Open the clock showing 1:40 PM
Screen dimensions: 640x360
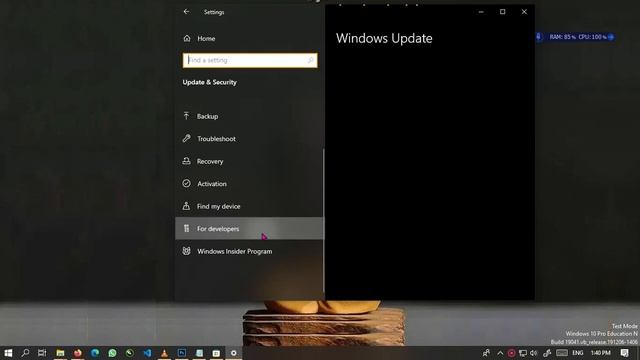tap(601, 353)
